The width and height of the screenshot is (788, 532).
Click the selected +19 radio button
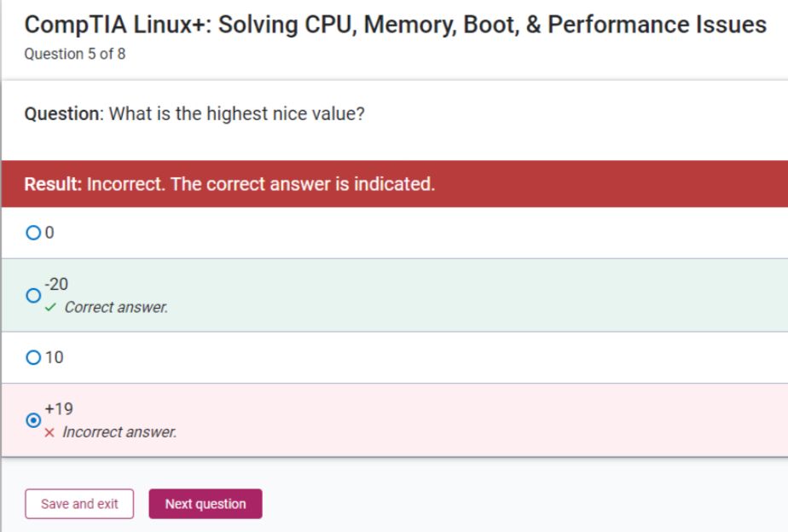[x=33, y=421]
